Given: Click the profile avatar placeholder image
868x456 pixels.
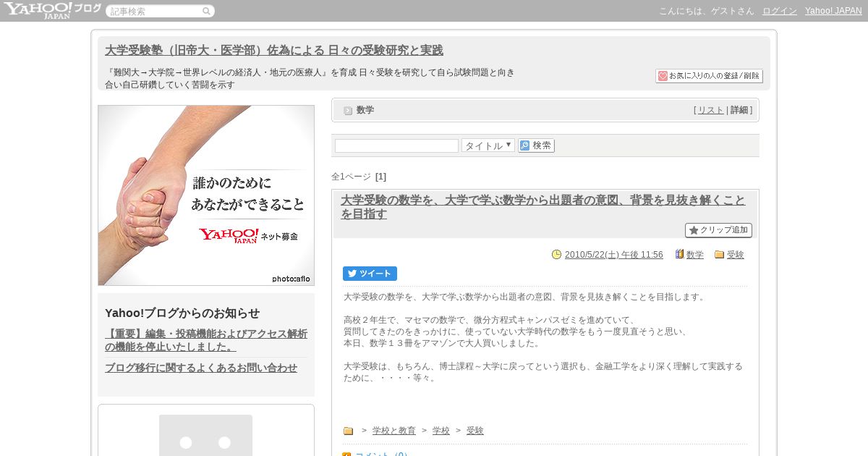Looking at the screenshot, I should point(205,435).
